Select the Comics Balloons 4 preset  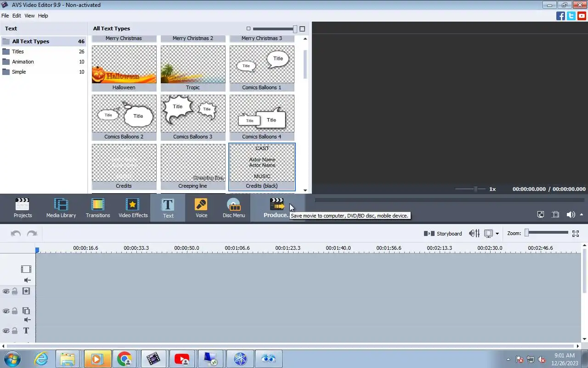[262, 117]
